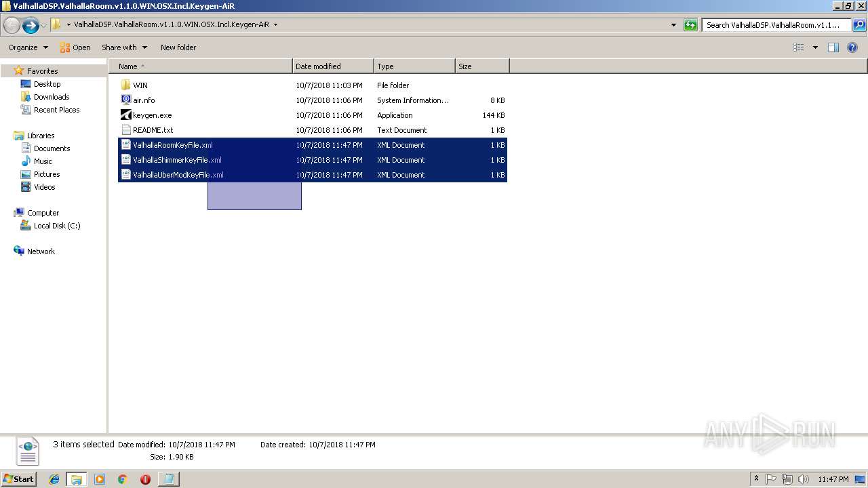This screenshot has height=488, width=868.
Task: Click the ValhallaShimmerKeyFile.xml name
Action: pyautogui.click(x=177, y=160)
